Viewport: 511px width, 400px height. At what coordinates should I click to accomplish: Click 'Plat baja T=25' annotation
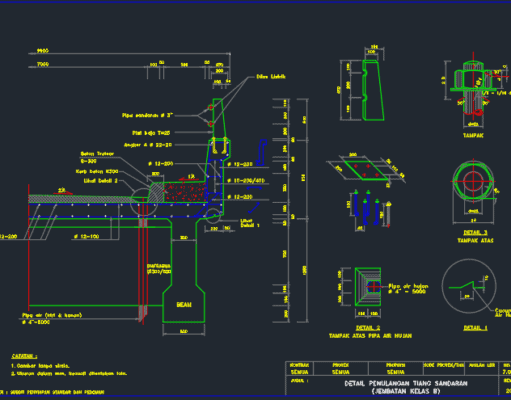pos(151,133)
